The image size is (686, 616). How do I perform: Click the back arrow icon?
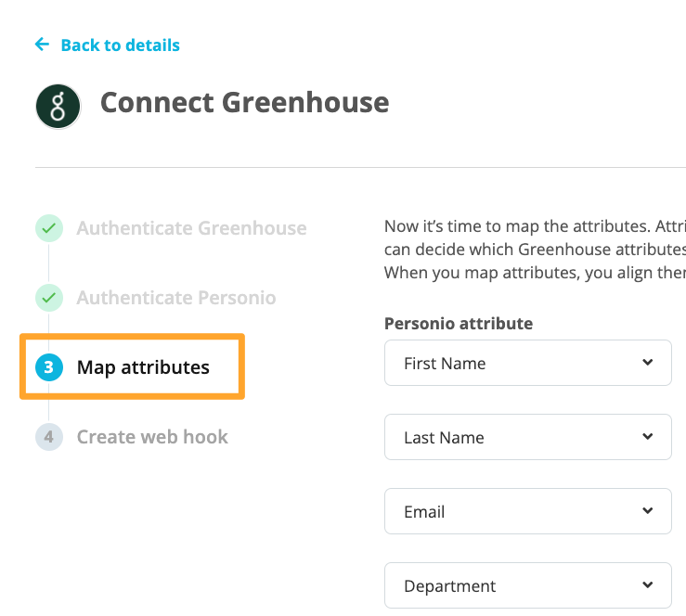coord(42,45)
